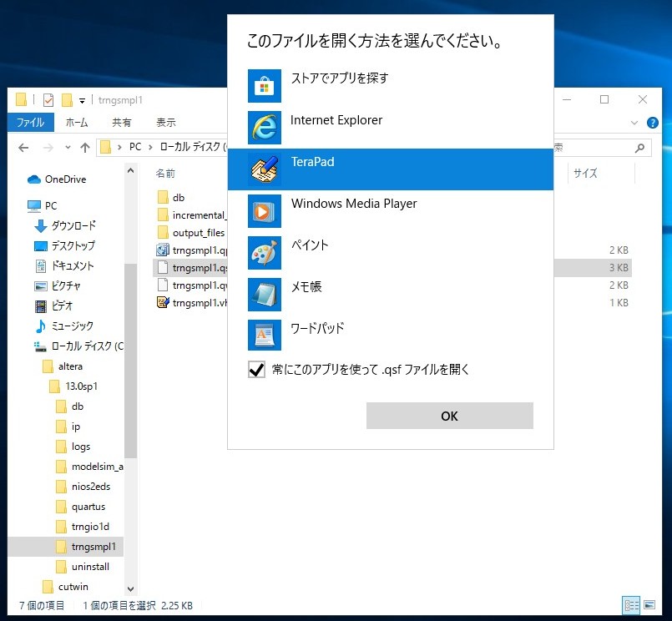
Task: Open the ホーム ribbon tab
Action: [77, 123]
